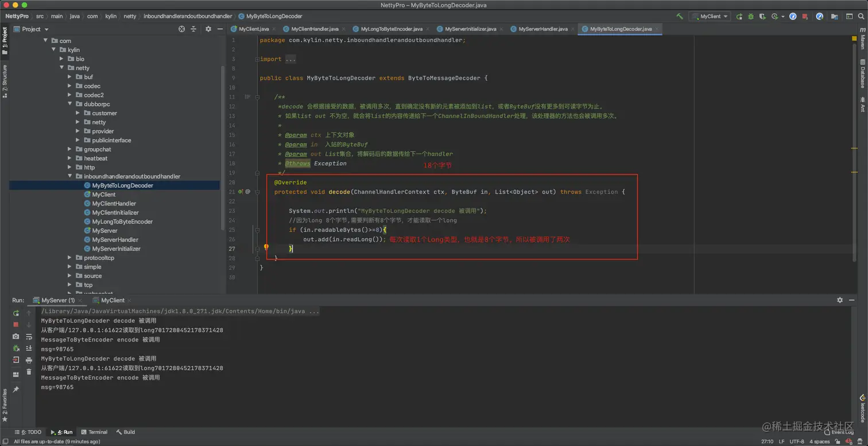This screenshot has height=446, width=868.
Task: Expand the protocoltcp folder
Action: pos(70,258)
